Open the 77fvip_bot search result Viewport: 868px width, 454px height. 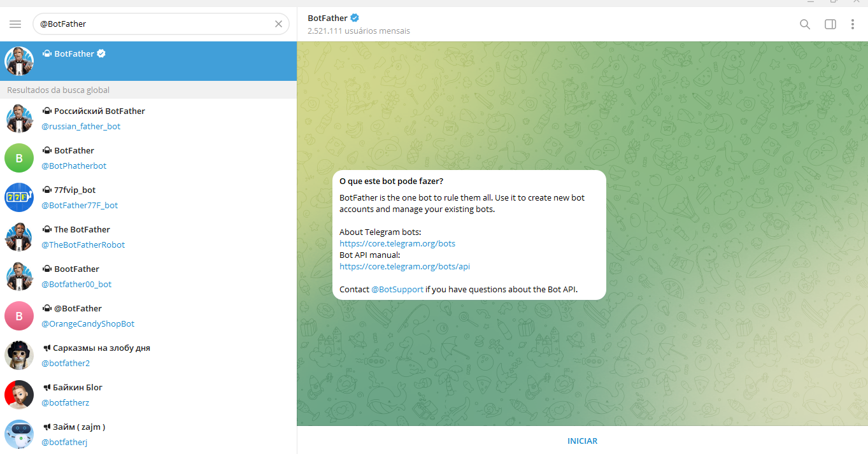click(x=148, y=197)
